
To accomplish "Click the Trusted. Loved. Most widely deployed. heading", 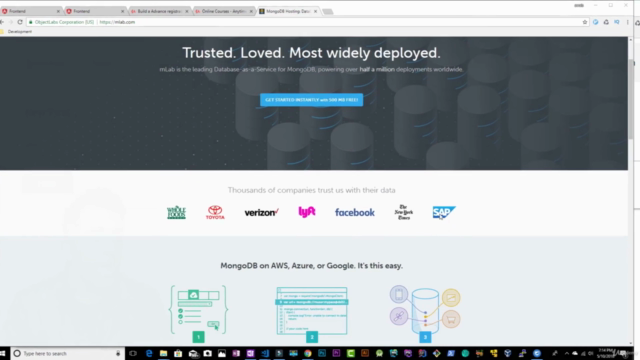I will [311, 53].
